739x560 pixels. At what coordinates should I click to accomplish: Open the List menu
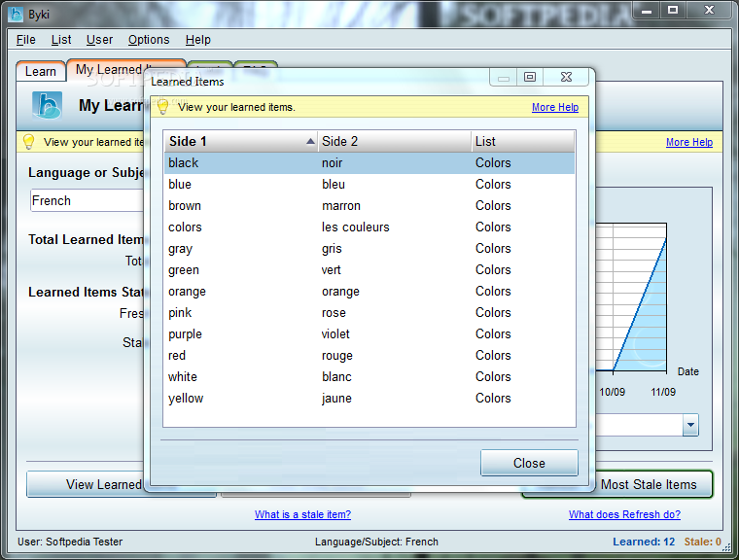[x=61, y=40]
